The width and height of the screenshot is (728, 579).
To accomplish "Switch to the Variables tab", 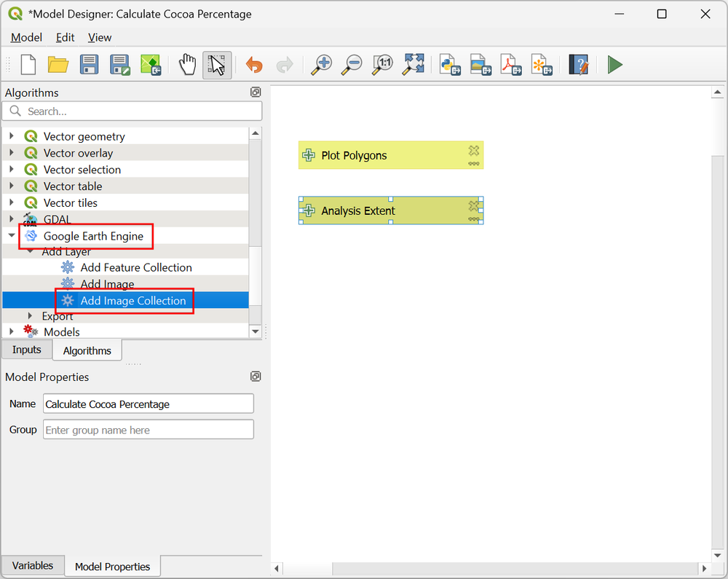I will 33,566.
